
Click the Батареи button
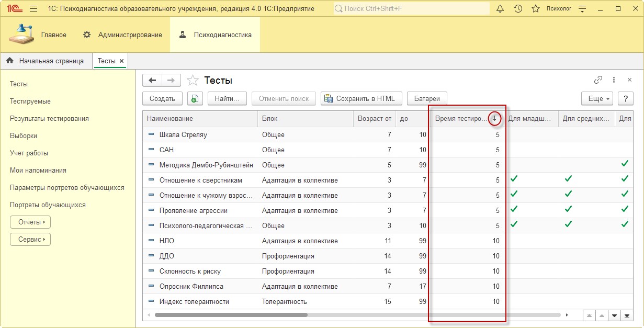427,98
